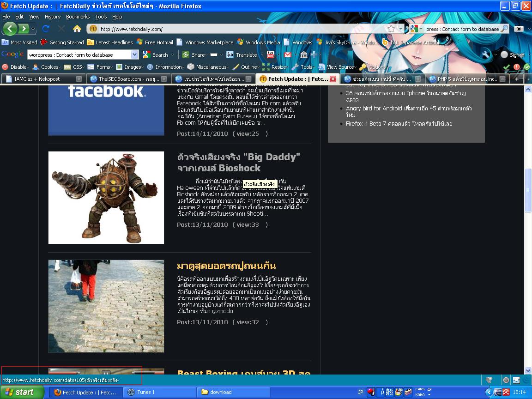
Task: Open the Latest Headlines feed bookmark
Action: [110, 42]
